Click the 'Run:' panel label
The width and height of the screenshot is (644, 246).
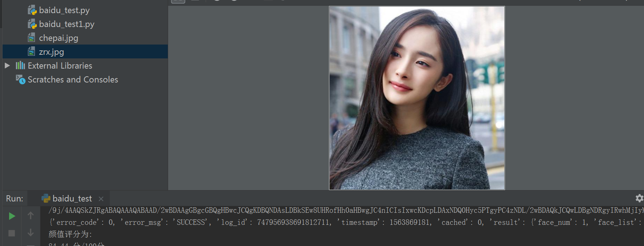15,199
